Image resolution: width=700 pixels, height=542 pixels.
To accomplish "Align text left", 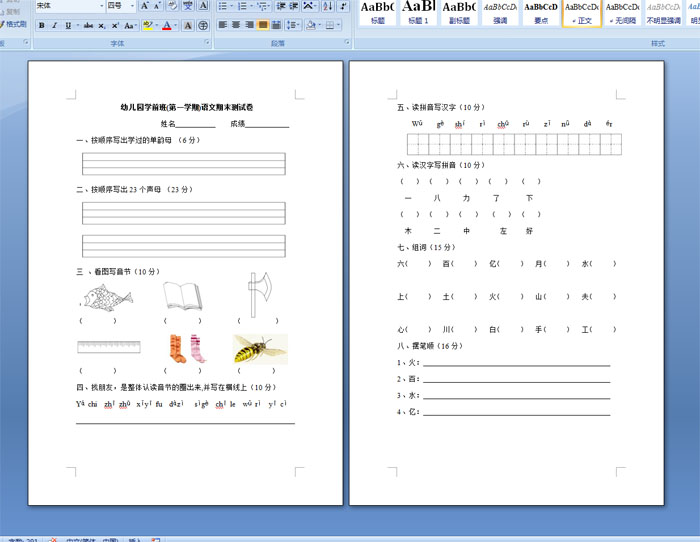I will pyautogui.click(x=222, y=25).
